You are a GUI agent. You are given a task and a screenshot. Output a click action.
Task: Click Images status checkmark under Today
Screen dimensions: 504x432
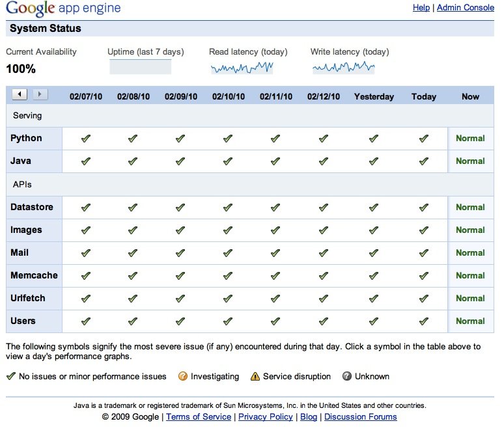coord(424,230)
